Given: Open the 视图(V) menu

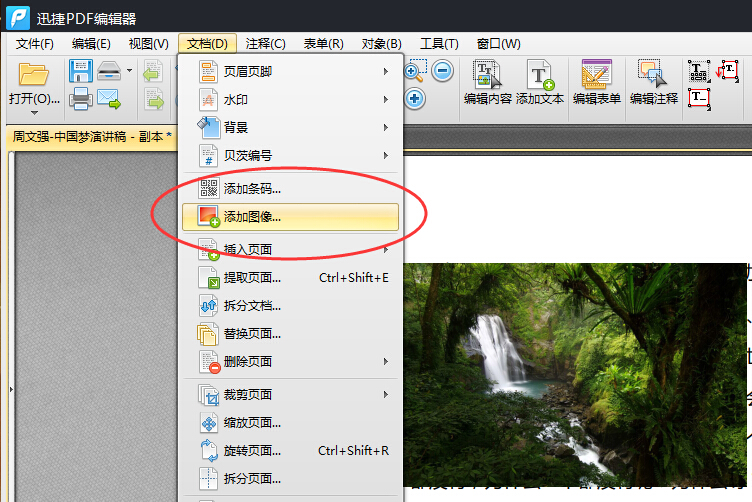Looking at the screenshot, I should [x=149, y=44].
